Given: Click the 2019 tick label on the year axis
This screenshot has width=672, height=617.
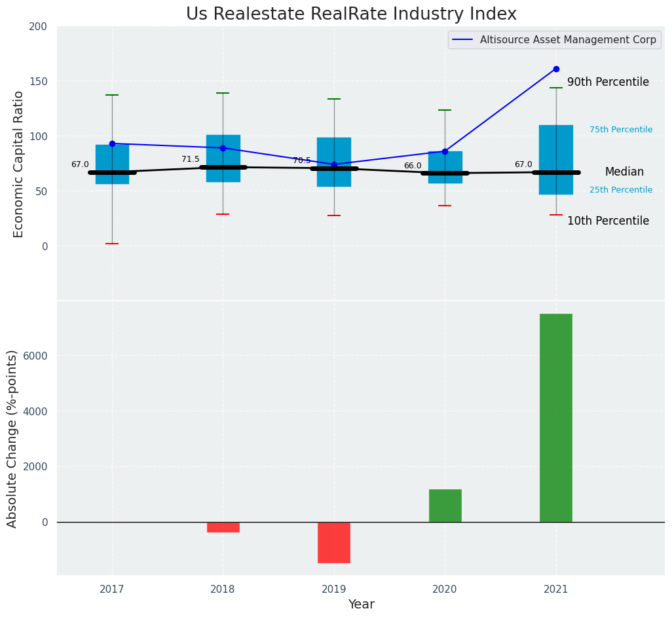Looking at the screenshot, I should [x=334, y=589].
